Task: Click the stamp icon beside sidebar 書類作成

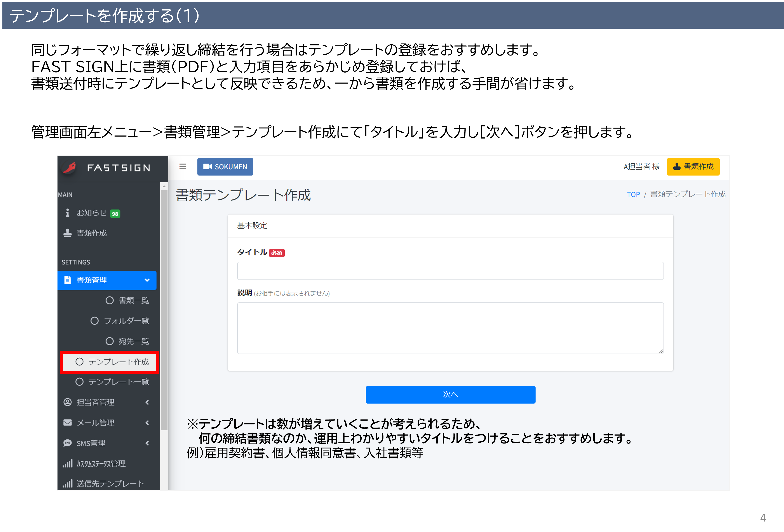Action: 68,233
